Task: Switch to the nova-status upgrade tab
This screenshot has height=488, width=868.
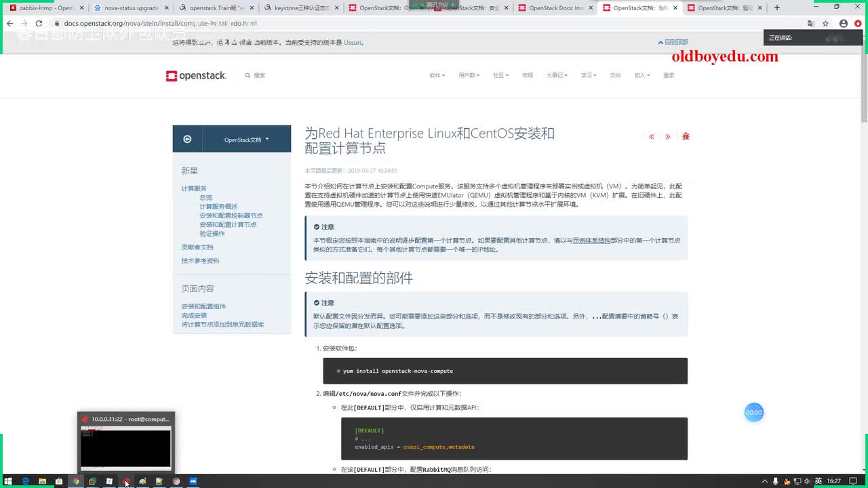Action: [130, 8]
